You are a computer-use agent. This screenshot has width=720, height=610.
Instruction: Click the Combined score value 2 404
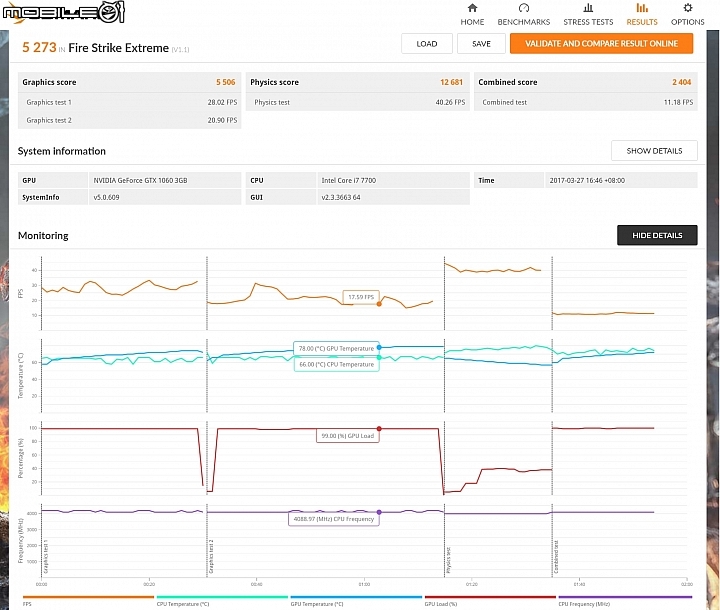pos(681,82)
